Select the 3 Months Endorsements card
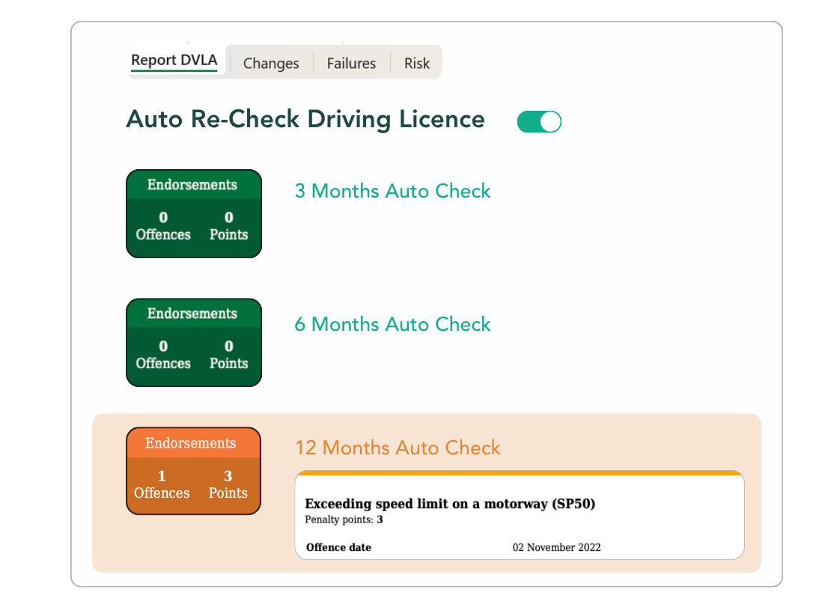Image resolution: width=840 pixels, height=616 pixels. (194, 214)
